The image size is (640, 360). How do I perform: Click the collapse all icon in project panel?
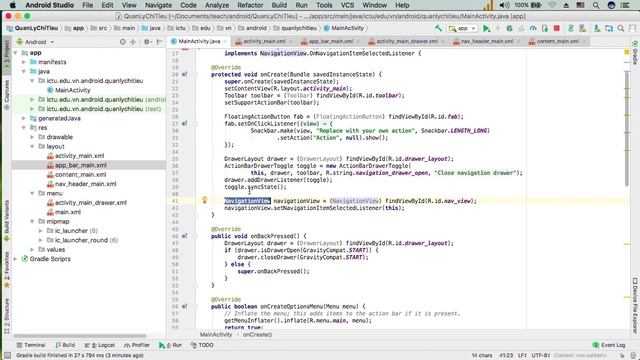[133, 42]
